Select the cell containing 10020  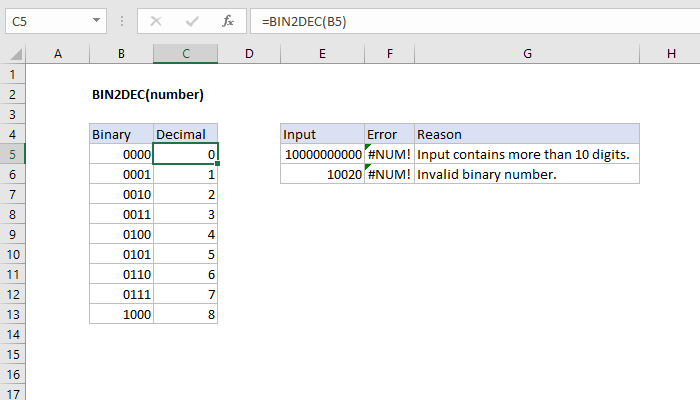click(322, 174)
